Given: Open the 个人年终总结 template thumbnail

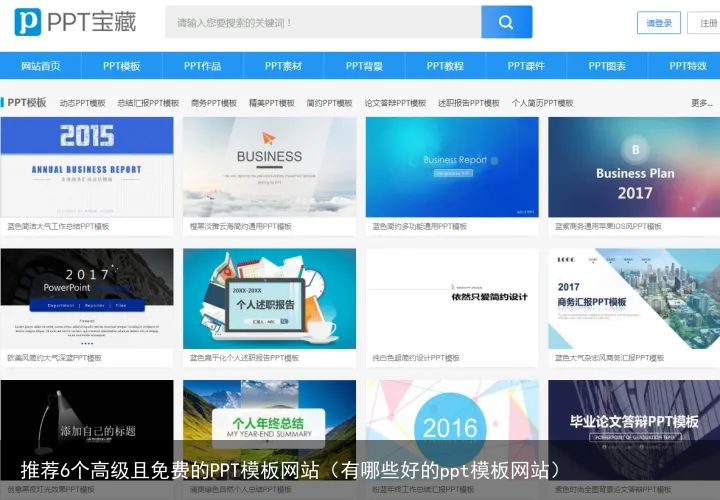Looking at the screenshot, I should [x=270, y=430].
